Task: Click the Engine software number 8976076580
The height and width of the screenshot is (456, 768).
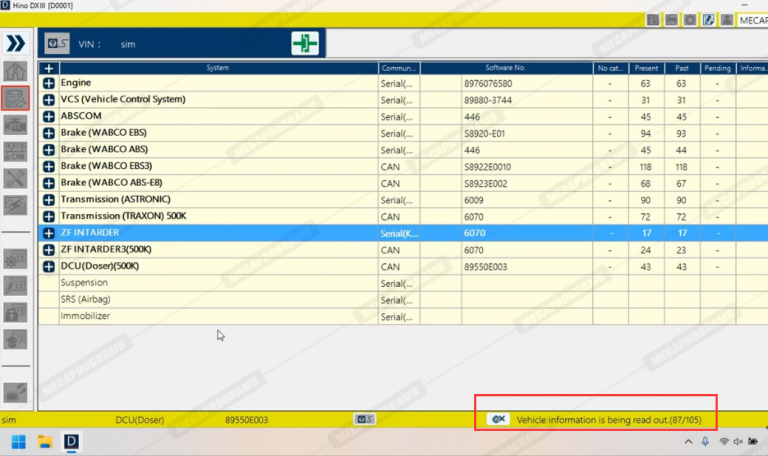Action: click(488, 84)
